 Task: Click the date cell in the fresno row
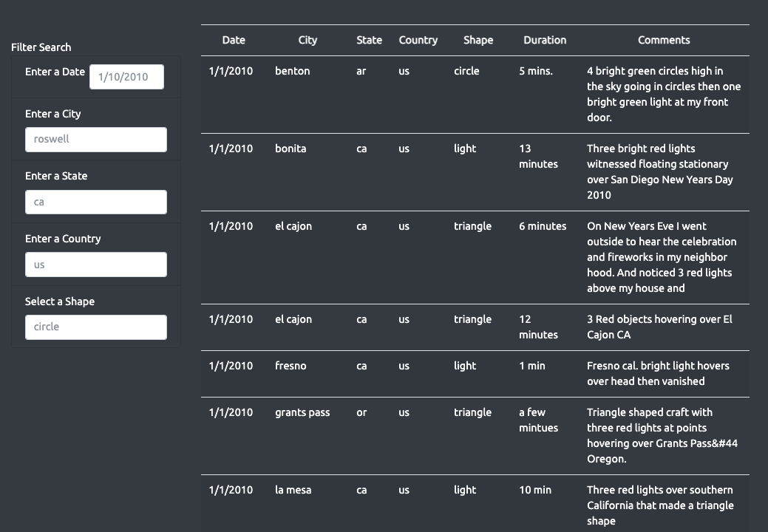pos(231,366)
